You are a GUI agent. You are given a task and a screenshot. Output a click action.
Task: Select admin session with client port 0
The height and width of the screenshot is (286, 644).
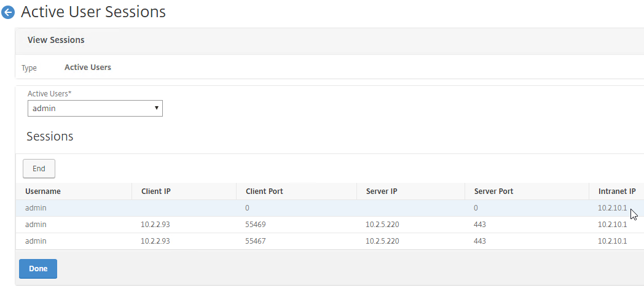[330, 208]
